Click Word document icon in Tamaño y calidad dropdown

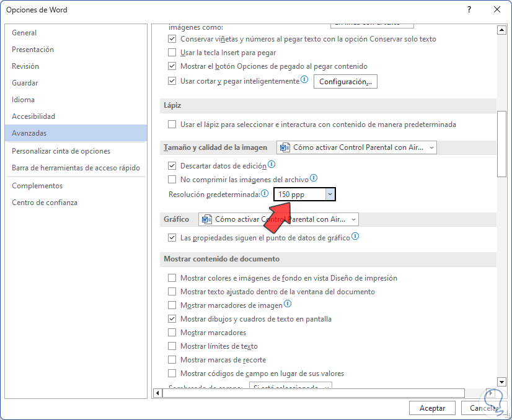(285, 147)
